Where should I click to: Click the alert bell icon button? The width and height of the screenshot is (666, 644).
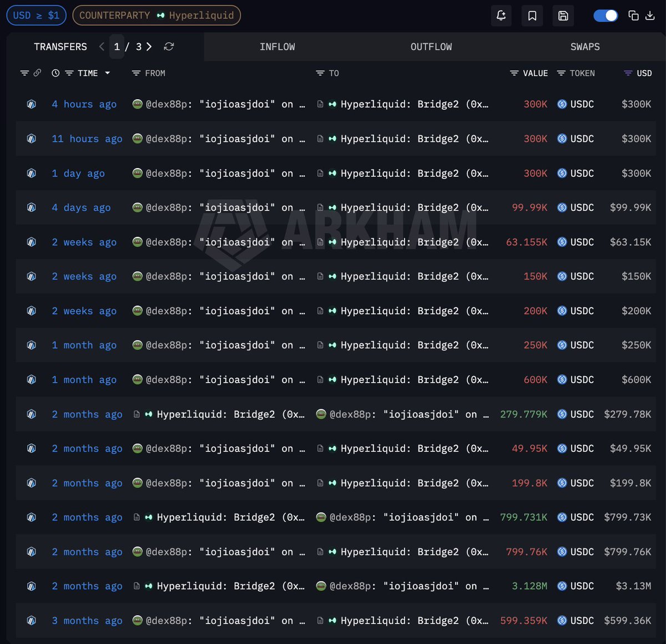[x=501, y=16]
